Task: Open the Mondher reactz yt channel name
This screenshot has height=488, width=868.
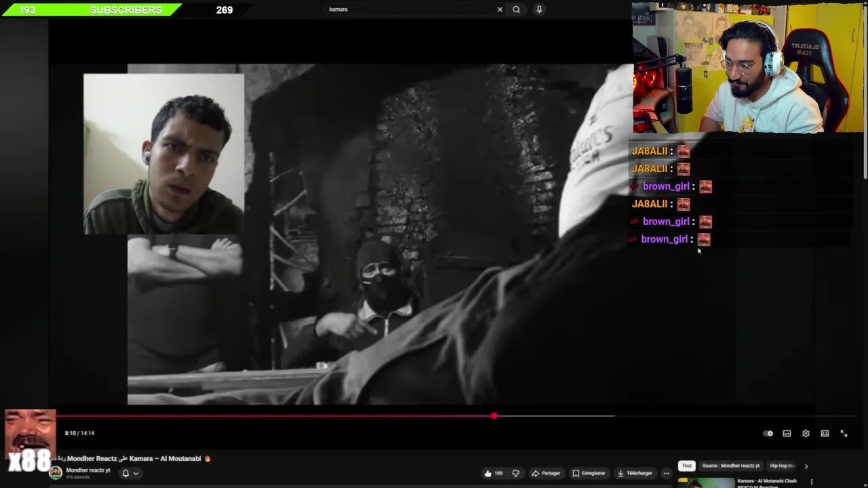Action: point(87,470)
